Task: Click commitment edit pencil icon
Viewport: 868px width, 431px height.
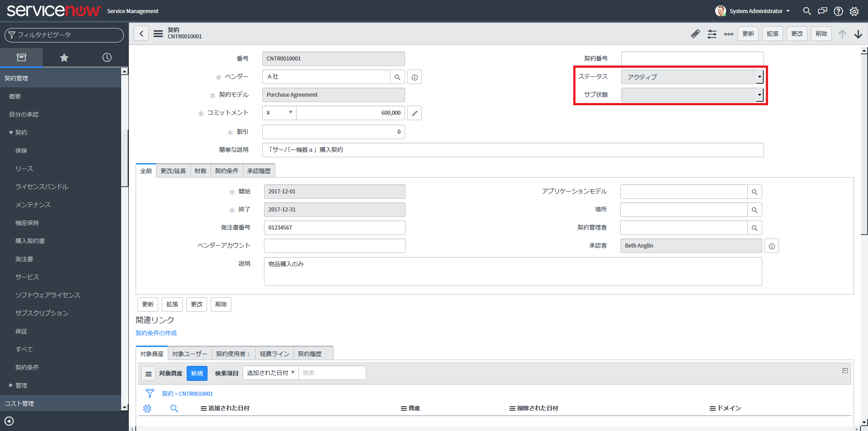Action: 415,113
